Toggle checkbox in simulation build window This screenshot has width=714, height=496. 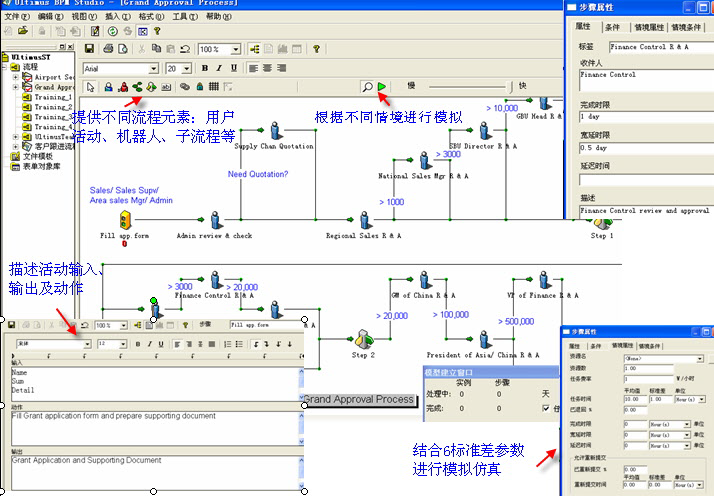click(546, 408)
